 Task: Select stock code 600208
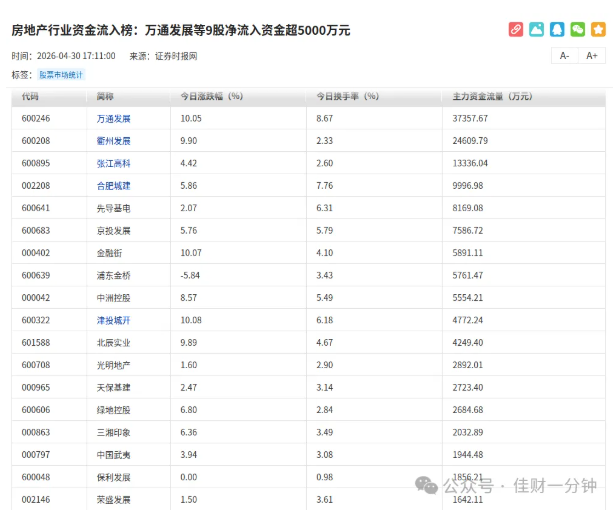pyautogui.click(x=36, y=141)
